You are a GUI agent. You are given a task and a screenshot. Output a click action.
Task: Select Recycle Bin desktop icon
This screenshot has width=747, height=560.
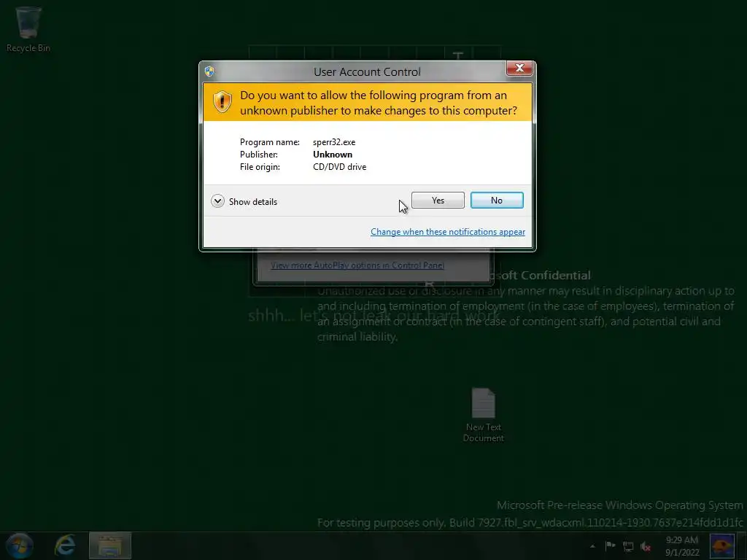point(28,29)
